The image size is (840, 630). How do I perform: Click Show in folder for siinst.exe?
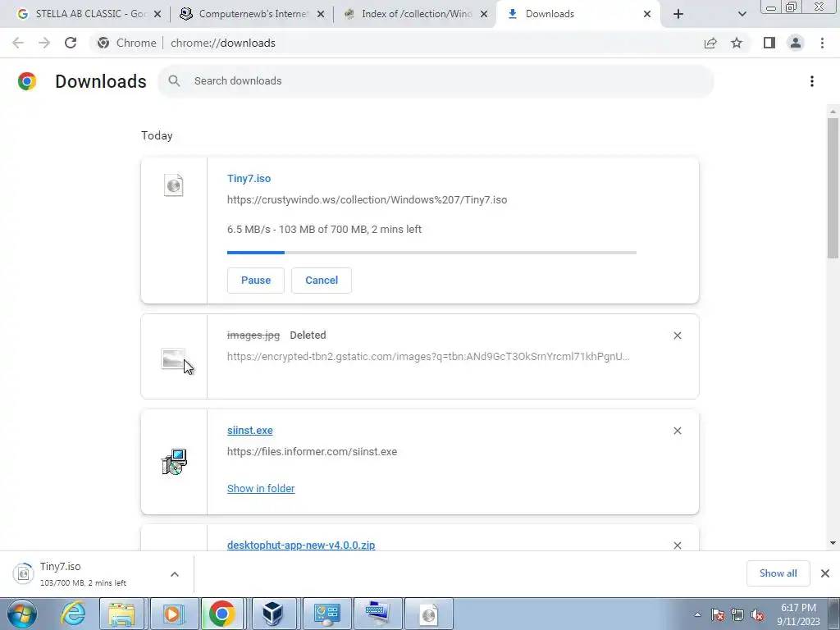261,489
